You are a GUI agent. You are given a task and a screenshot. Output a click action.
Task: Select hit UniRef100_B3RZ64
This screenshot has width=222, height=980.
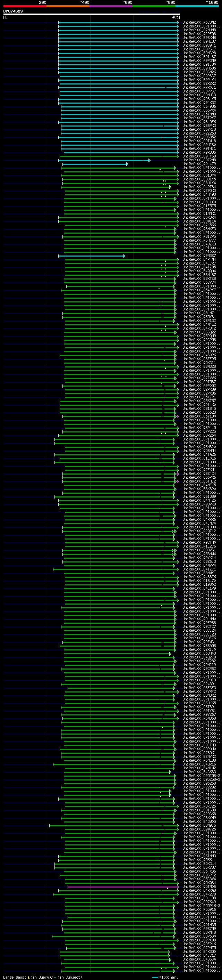(x=199, y=436)
